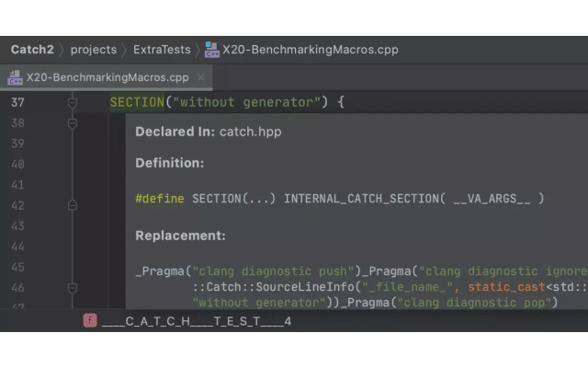Image resolution: width=588 pixels, height=368 pixels.
Task: Click static_cast in the replacement text
Action: 506,287
